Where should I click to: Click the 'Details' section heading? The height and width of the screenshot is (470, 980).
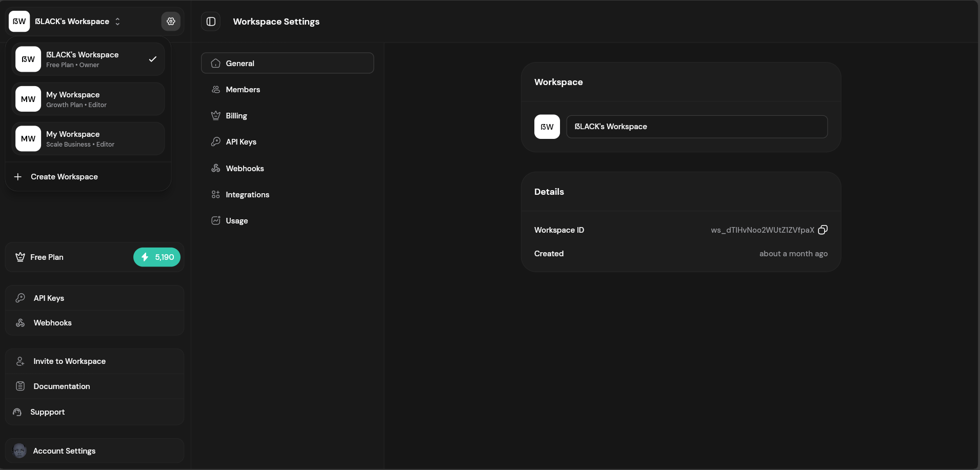(x=549, y=192)
